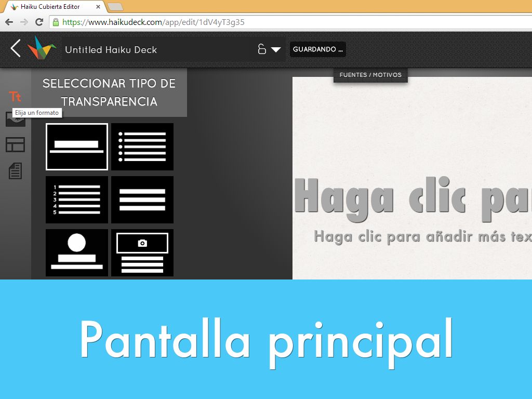Choose the bulleted list slide type

[142, 147]
